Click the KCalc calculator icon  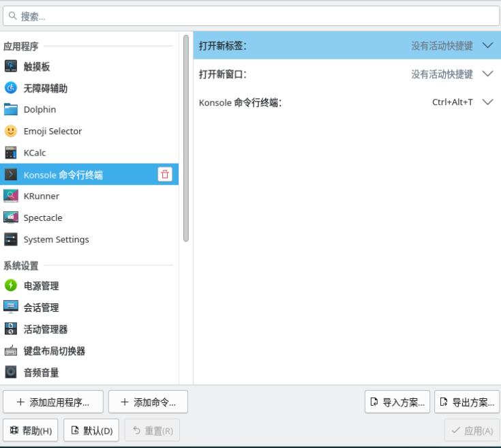pos(10,153)
